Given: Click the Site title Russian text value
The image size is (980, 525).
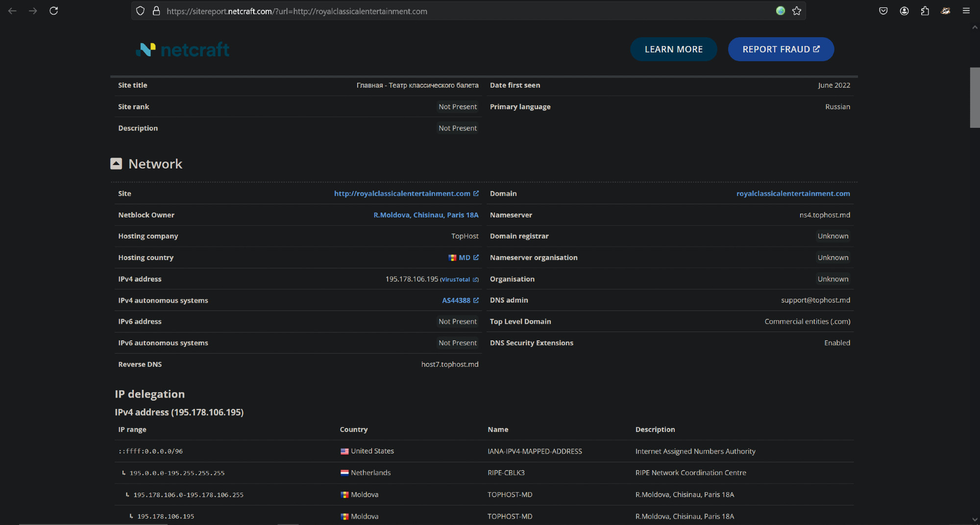Looking at the screenshot, I should (417, 85).
